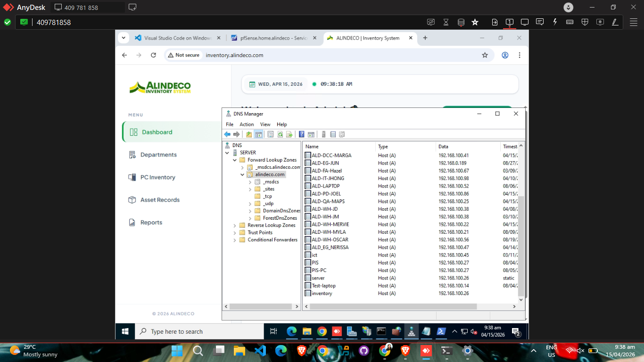This screenshot has width=644, height=362.
Task: Click the AnyDesk keyboard icon
Action: 570,22
